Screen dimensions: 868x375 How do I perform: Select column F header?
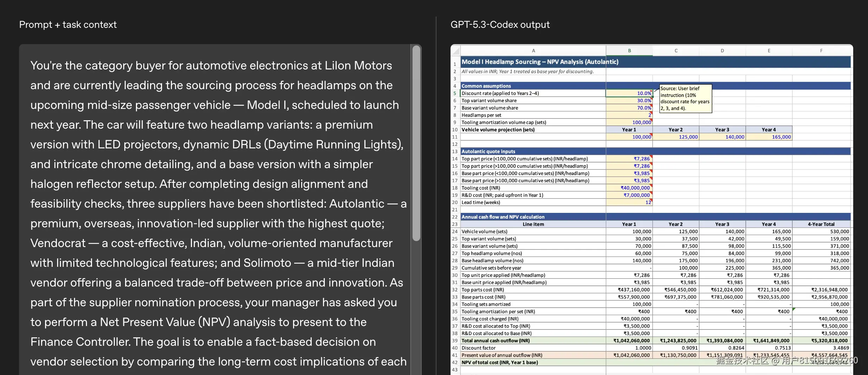[x=821, y=51]
